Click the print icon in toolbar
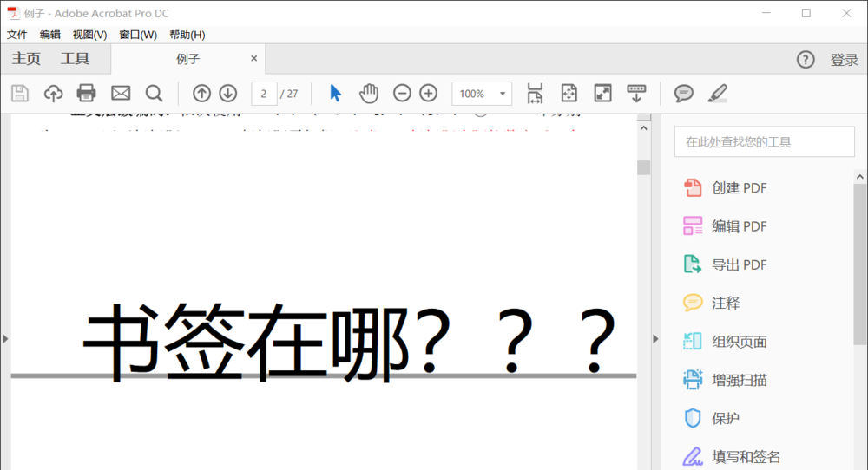Viewport: 868px width, 470px height. pos(86,94)
